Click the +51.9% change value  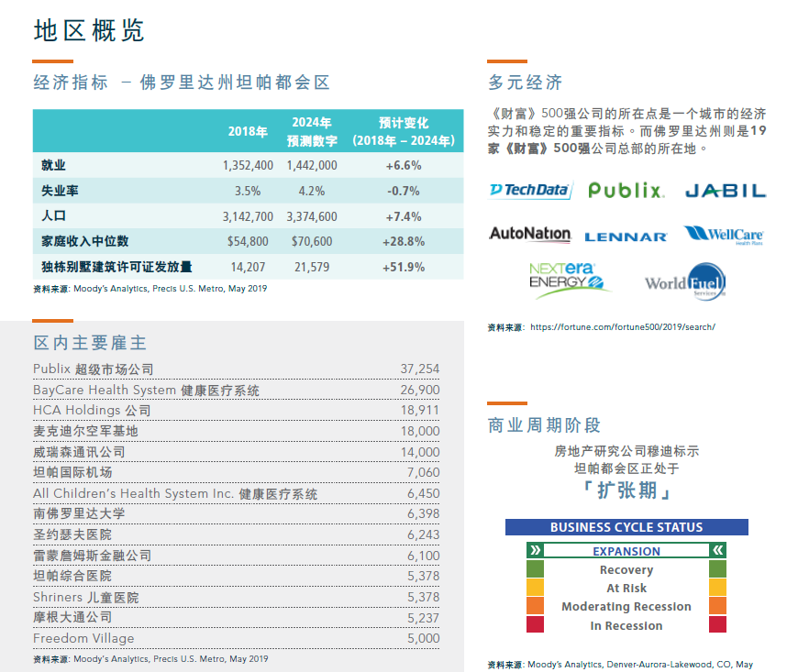tap(404, 268)
